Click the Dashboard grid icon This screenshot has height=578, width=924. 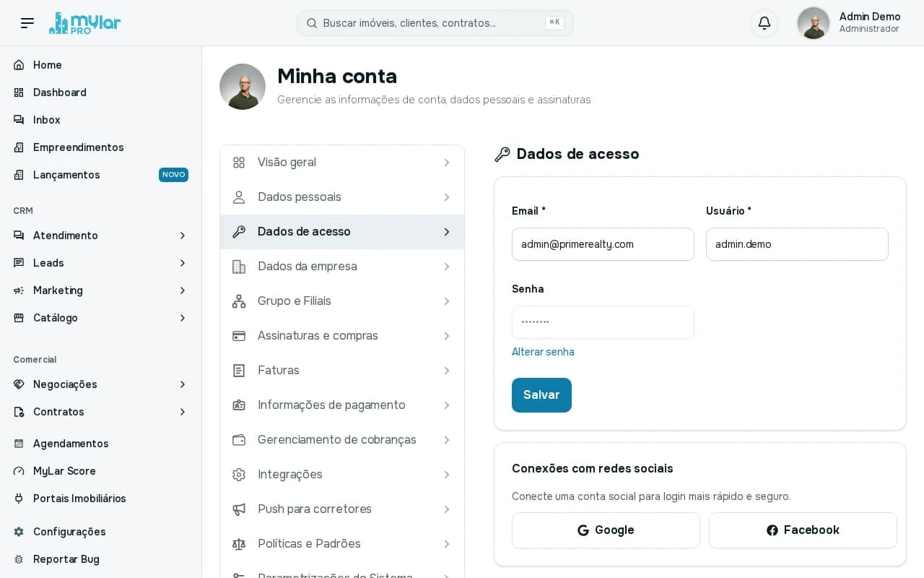pyautogui.click(x=19, y=92)
